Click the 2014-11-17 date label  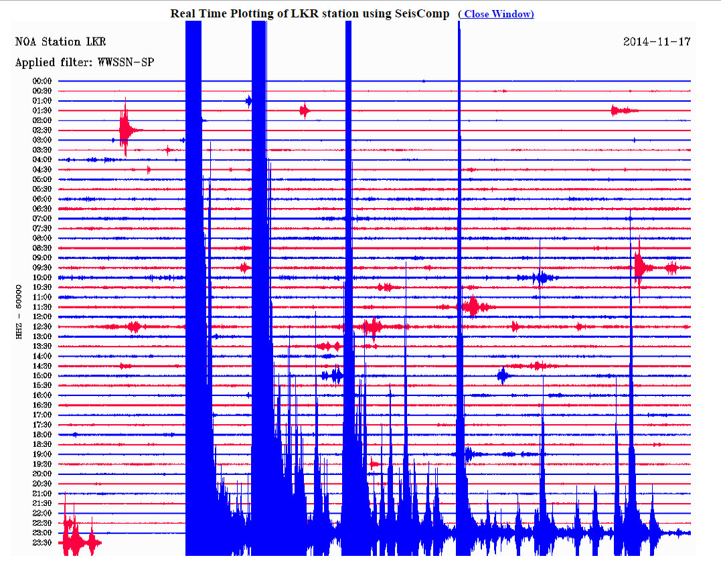tap(657, 41)
